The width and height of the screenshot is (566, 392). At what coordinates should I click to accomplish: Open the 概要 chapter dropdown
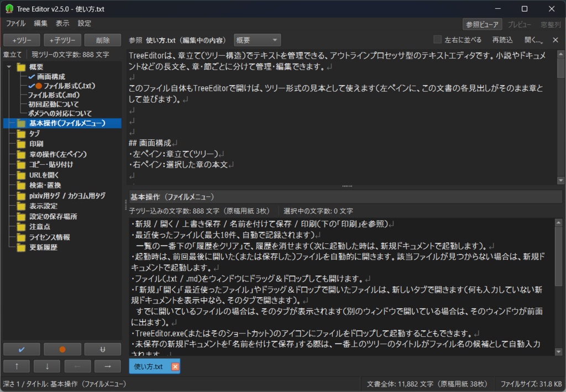coord(257,40)
